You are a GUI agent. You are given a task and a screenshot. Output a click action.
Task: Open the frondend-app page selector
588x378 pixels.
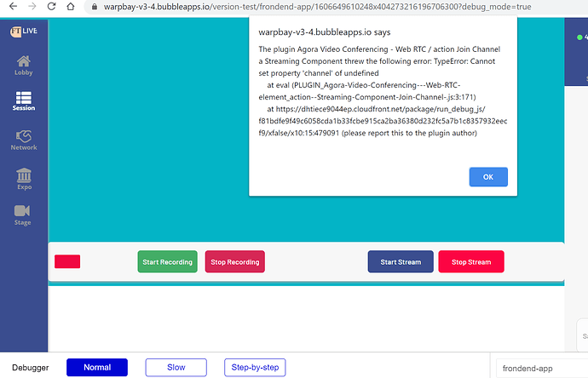point(542,369)
